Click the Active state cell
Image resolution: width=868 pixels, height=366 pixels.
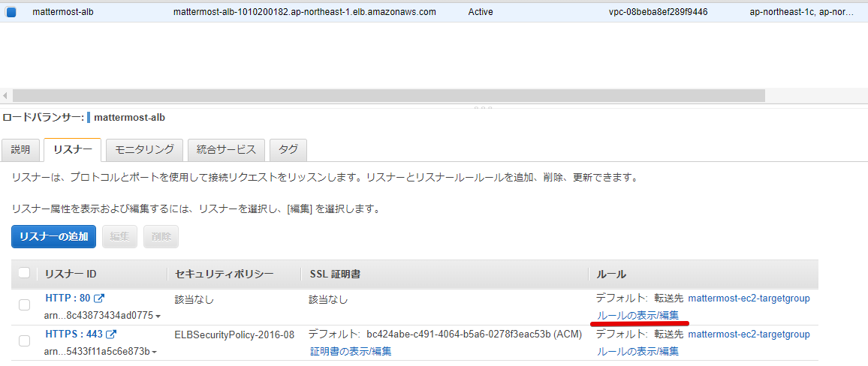coord(481,11)
